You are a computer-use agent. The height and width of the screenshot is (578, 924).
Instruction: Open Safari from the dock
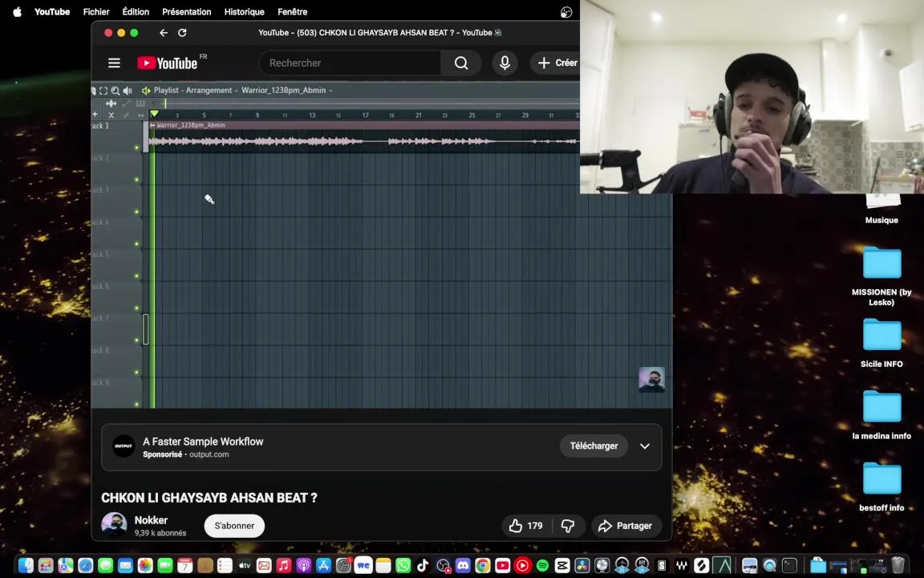point(86,566)
